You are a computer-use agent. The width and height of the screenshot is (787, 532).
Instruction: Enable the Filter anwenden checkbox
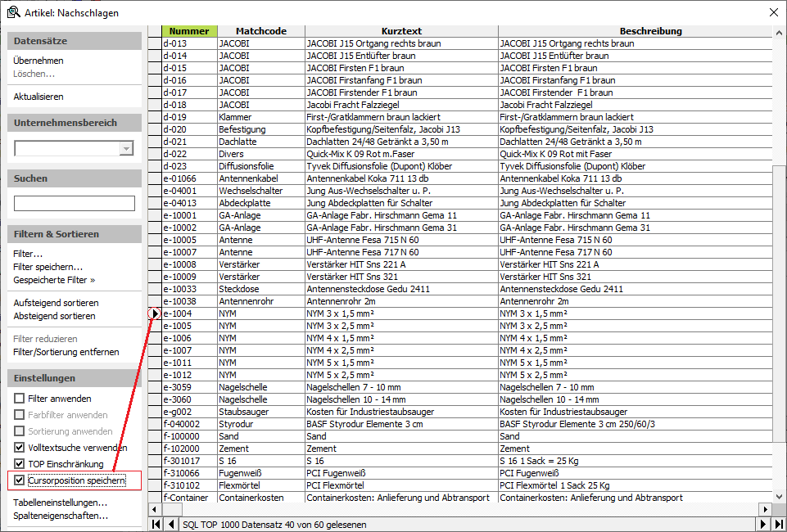[19, 399]
